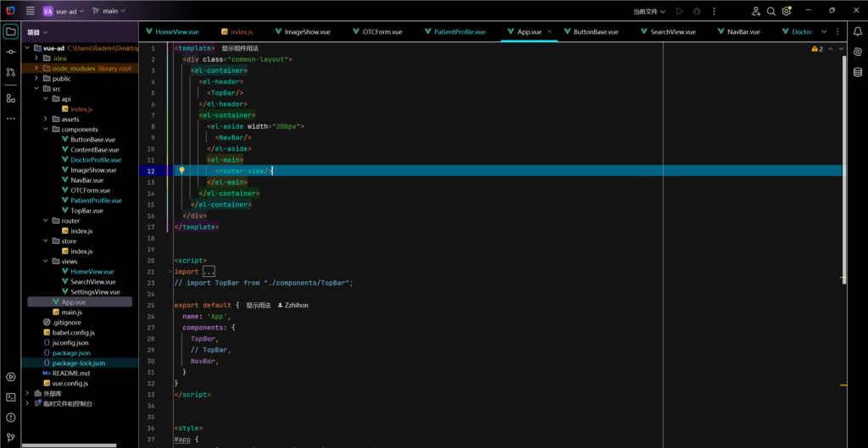Switch to NavBar.vue tab
The height and width of the screenshot is (448, 868).
738,31
